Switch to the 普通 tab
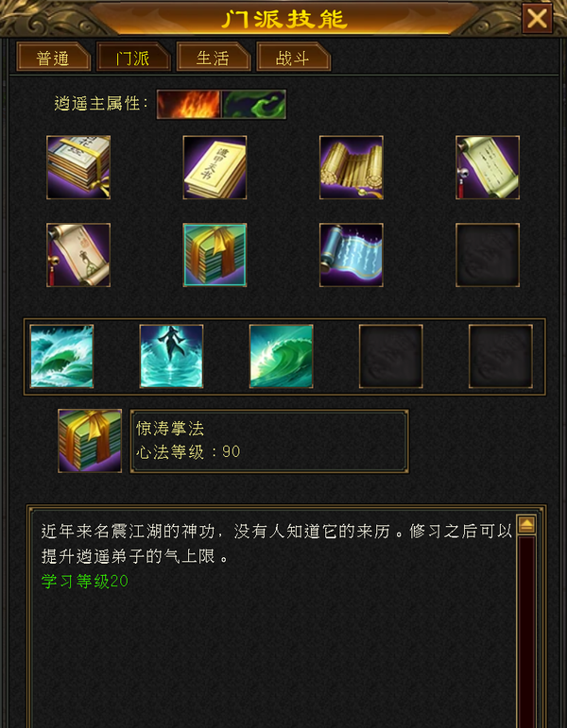The width and height of the screenshot is (567, 728). coord(54,57)
